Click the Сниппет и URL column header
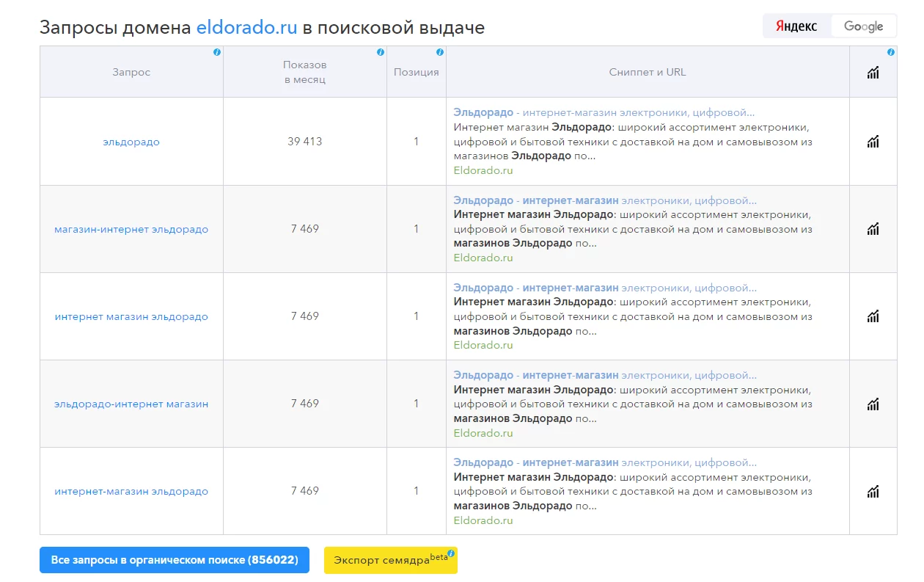Image resolution: width=924 pixels, height=582 pixels. click(x=648, y=72)
